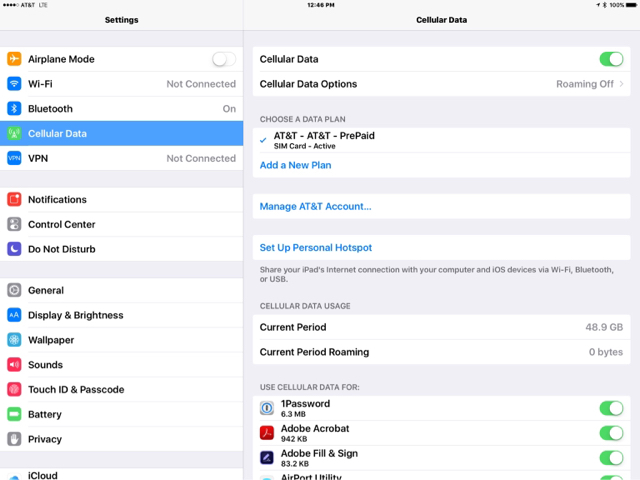The image size is (640, 480).
Task: Open Notifications settings
Action: click(x=122, y=200)
